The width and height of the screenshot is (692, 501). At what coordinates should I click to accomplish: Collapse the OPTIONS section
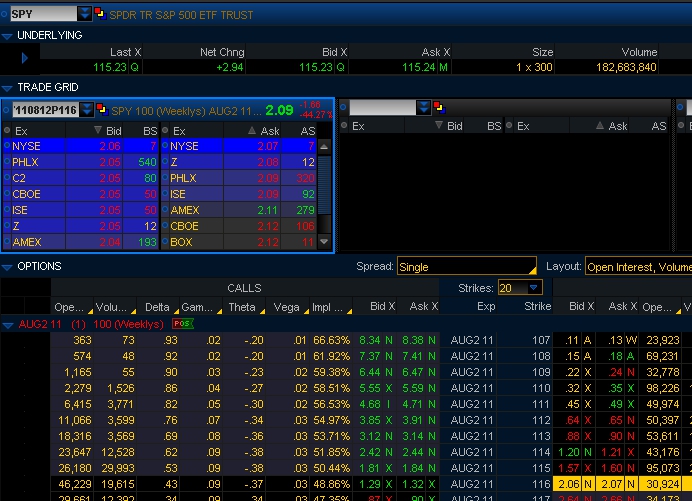pos(7,267)
